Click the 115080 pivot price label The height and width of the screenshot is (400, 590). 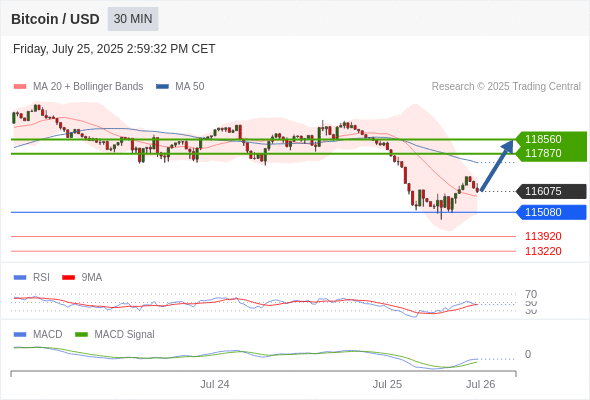[x=551, y=212]
